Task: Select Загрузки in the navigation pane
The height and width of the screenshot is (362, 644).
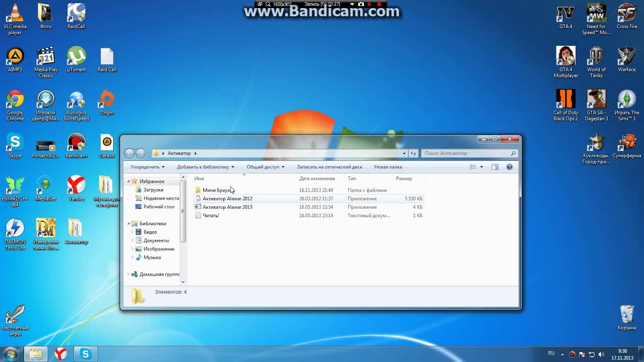Action: 153,190
